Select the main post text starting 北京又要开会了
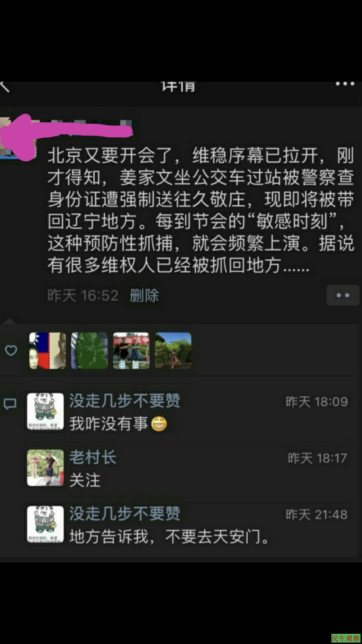Image resolution: width=362 pixels, height=644 pixels. tap(201, 210)
